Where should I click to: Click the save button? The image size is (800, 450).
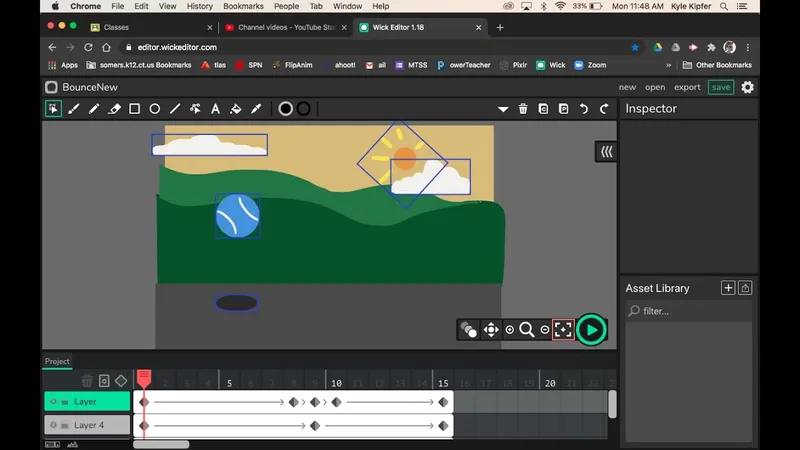[x=720, y=87]
